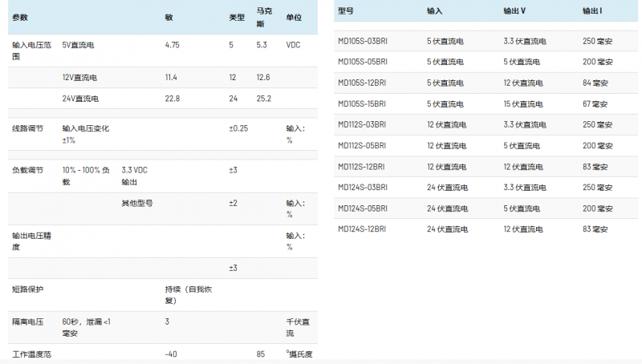This screenshot has width=642, height=364.
Task: Select model MD105S-15BRI in table
Action: tap(363, 103)
